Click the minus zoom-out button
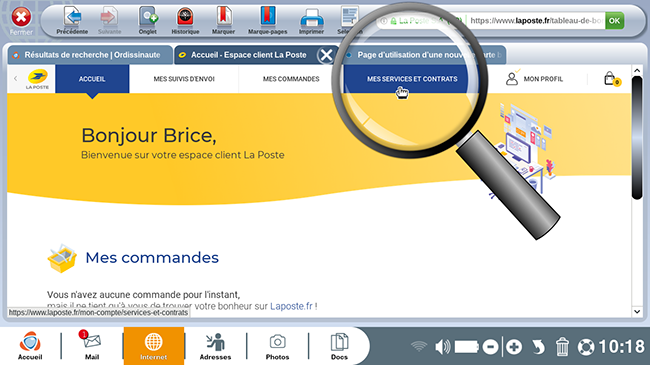 [490, 347]
